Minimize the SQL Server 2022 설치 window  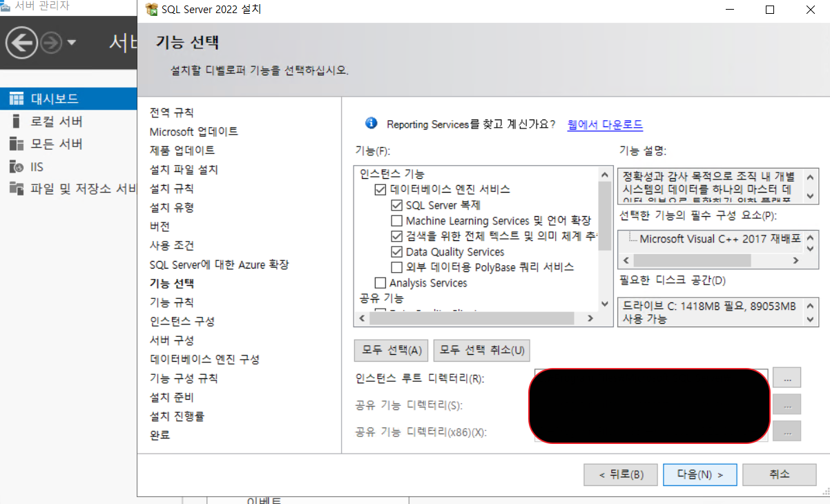[x=731, y=10]
